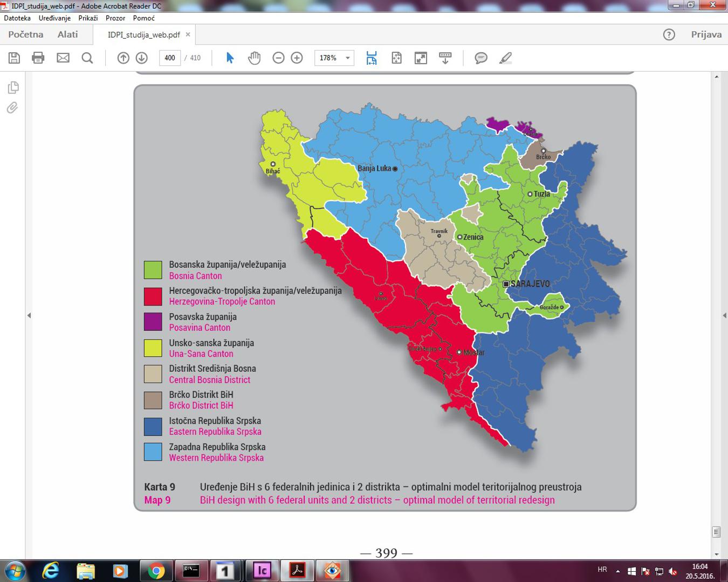Expand the left navigation pane

[x=29, y=315]
